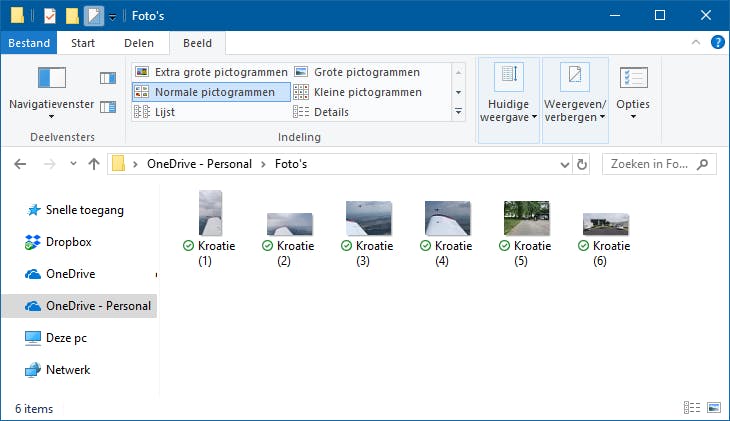Click the up arrow to the parent folder
This screenshot has width=730, height=421.
[94, 164]
